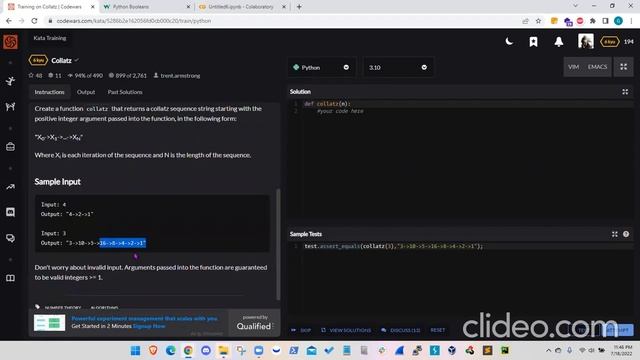Image resolution: width=640 pixels, height=360 pixels.
Task: Open the profile avatar picture
Action: [x=586, y=41]
